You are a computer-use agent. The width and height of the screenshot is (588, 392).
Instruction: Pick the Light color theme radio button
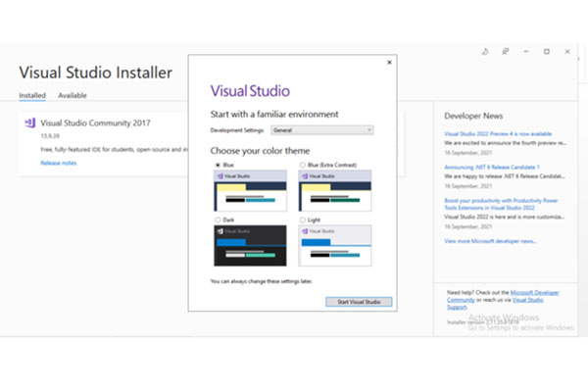point(302,220)
